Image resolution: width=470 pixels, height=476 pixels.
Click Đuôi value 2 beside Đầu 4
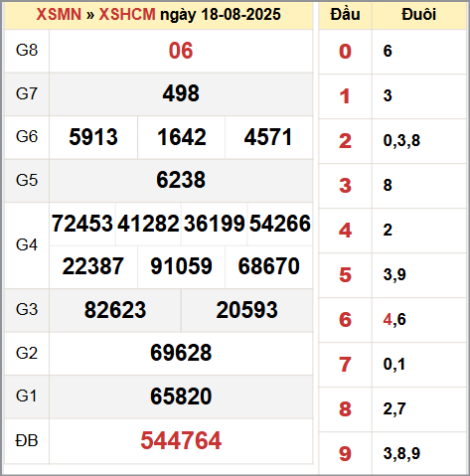tap(388, 230)
